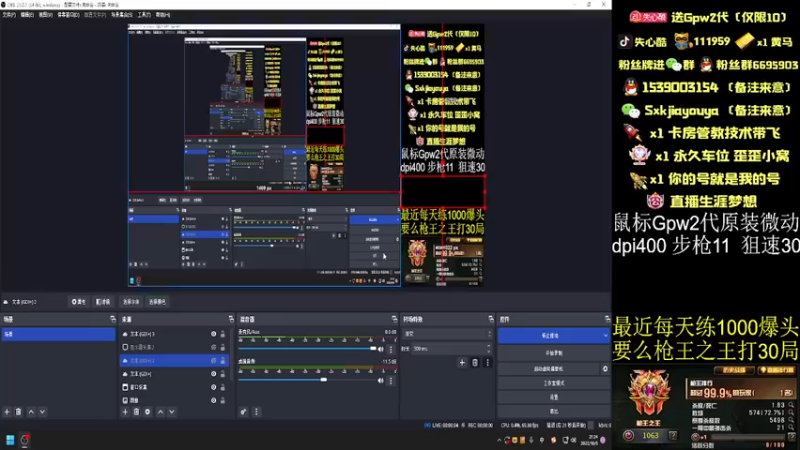Screen dimensions: 800x450
Task: Select the highlighted scene in the Scenes list
Action: pos(58,334)
